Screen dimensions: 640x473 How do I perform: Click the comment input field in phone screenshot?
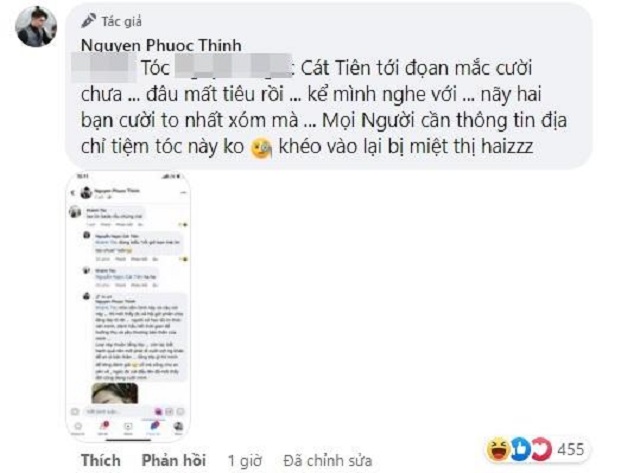[118, 412]
